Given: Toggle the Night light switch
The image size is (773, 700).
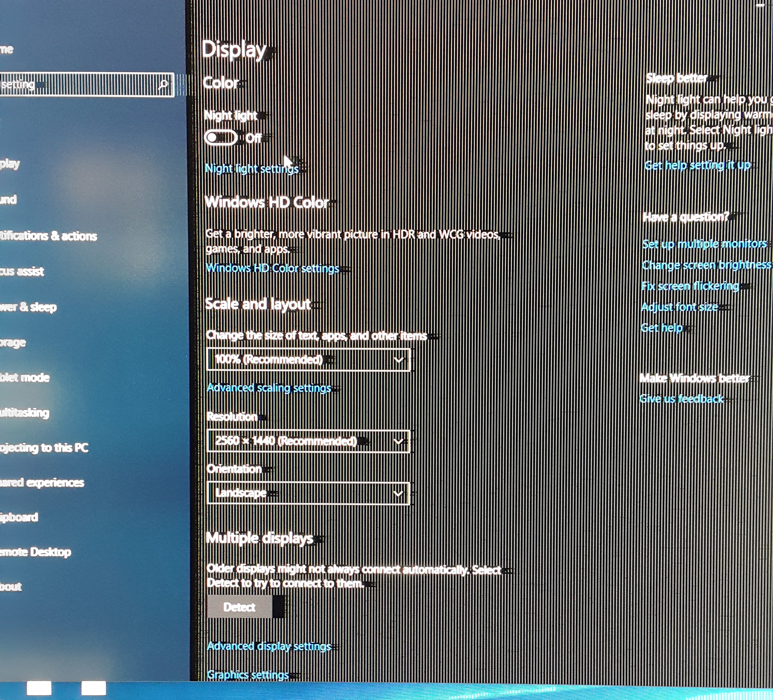Looking at the screenshot, I should [x=221, y=137].
